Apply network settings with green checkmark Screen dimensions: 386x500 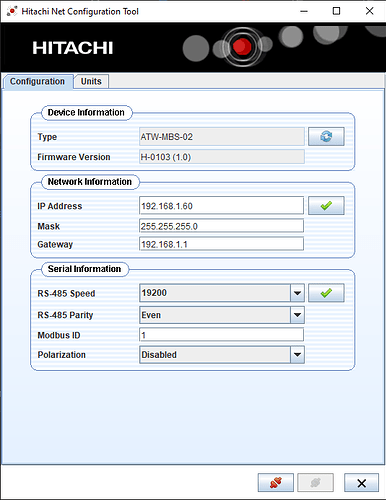[x=326, y=206]
